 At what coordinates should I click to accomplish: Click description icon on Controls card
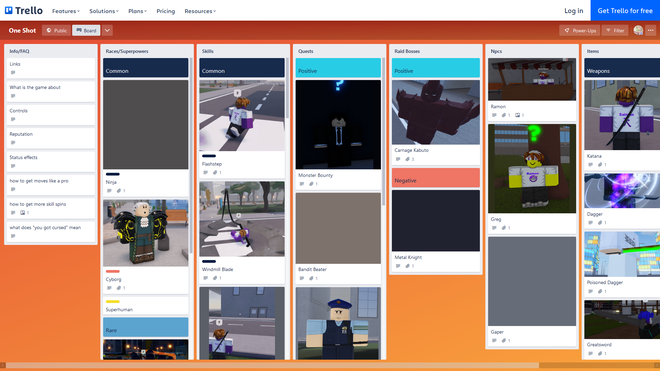[x=13, y=119]
